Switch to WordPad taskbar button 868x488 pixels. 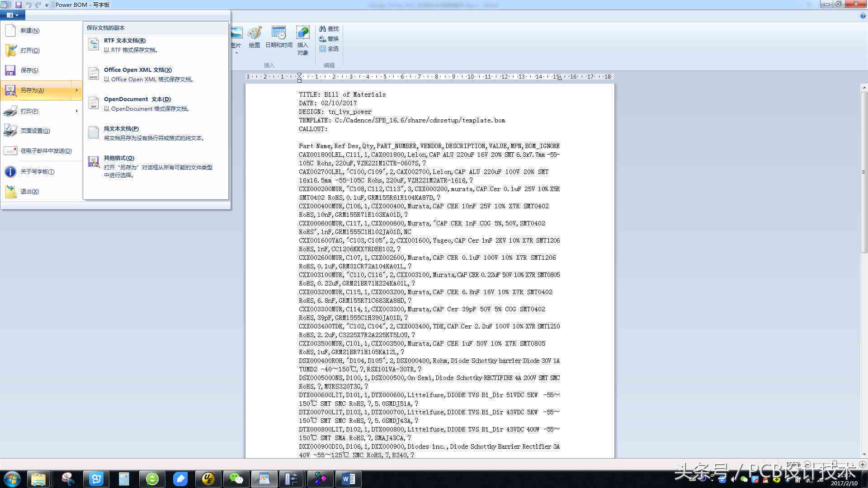pyautogui.click(x=264, y=479)
